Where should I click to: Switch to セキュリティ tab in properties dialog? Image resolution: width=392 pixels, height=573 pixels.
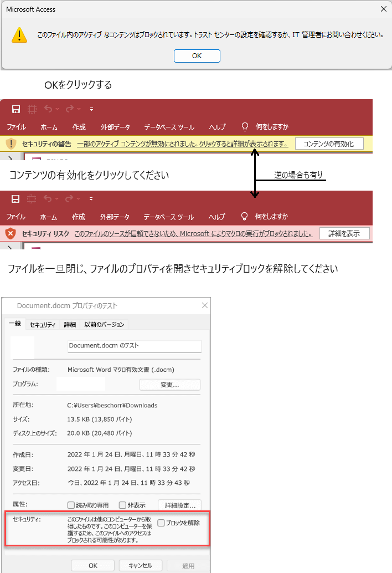coord(42,325)
